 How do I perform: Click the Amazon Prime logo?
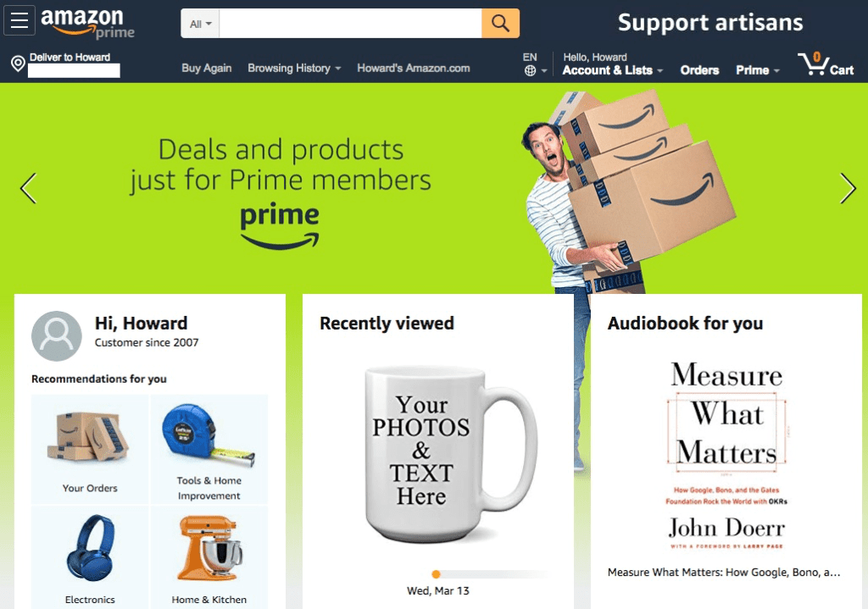coord(88,23)
